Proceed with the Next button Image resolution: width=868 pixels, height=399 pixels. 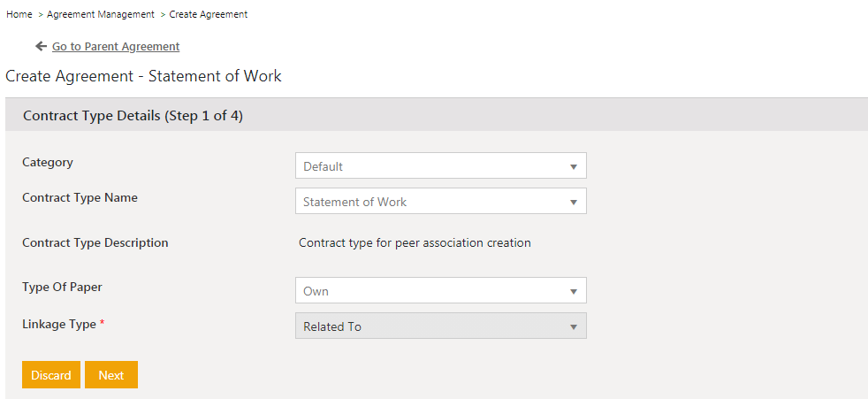pos(111,375)
